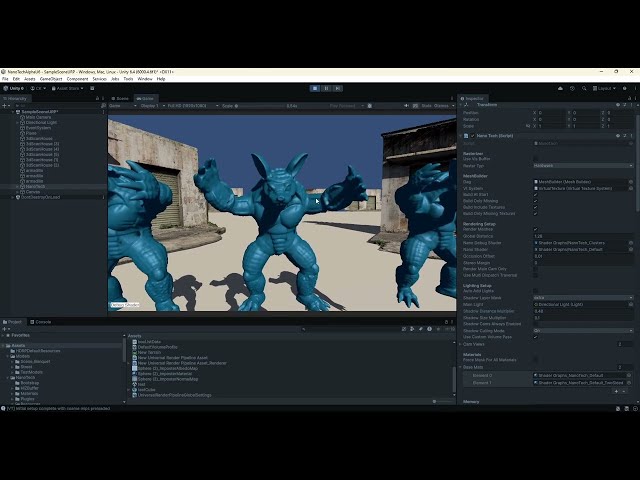
Task: Switch to the Console tab
Action: 41,322
